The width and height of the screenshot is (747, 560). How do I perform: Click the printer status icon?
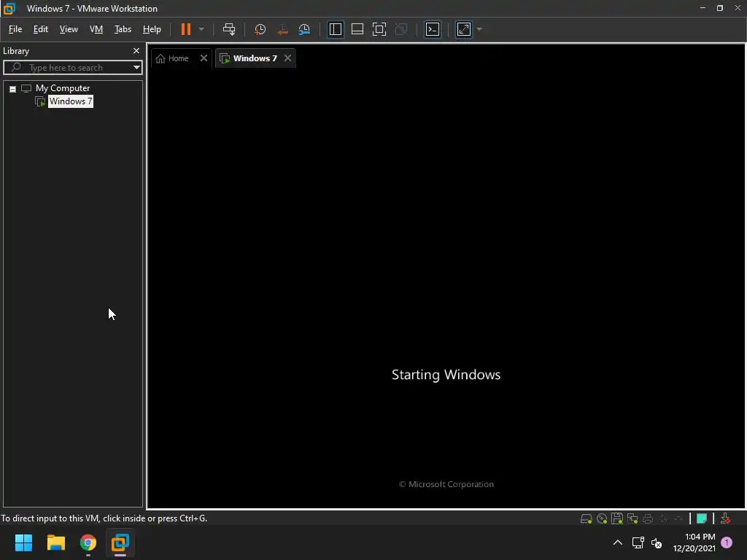click(648, 518)
